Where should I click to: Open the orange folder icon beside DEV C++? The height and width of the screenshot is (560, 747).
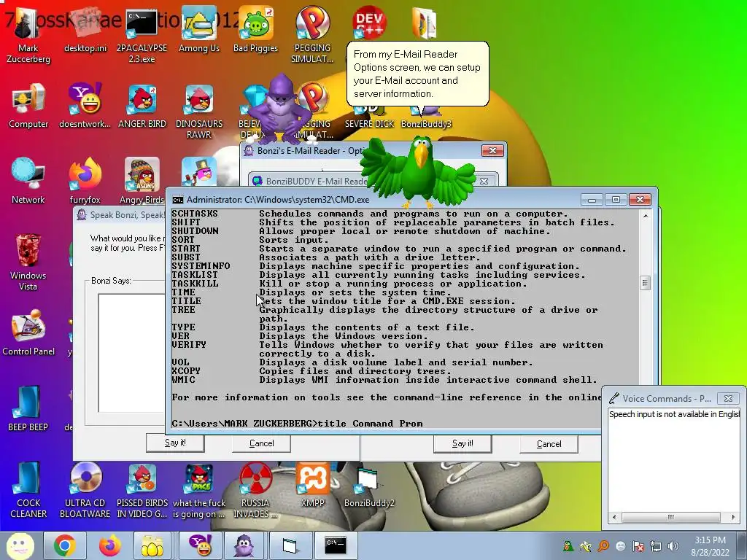(425, 23)
